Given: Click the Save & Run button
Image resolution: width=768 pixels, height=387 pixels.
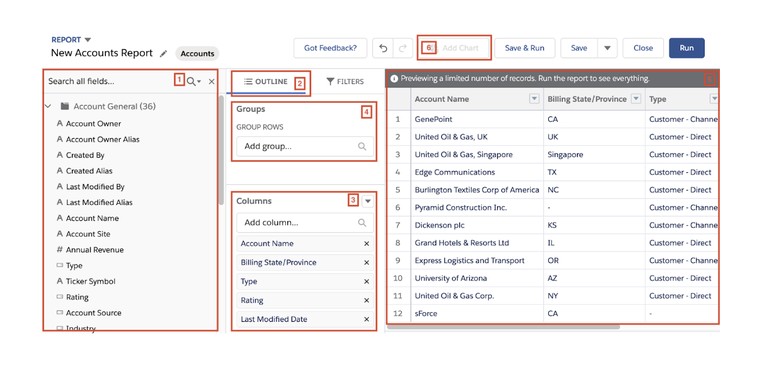Looking at the screenshot, I should pyautogui.click(x=525, y=48).
